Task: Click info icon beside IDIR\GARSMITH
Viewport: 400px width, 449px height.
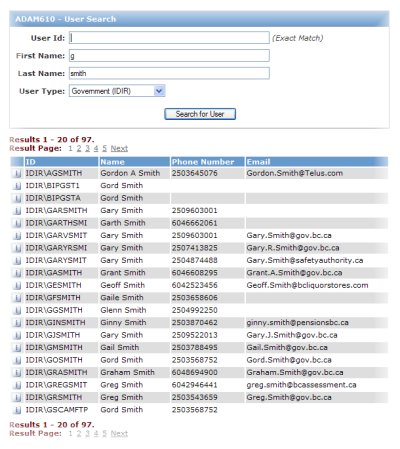Action: coord(17,211)
